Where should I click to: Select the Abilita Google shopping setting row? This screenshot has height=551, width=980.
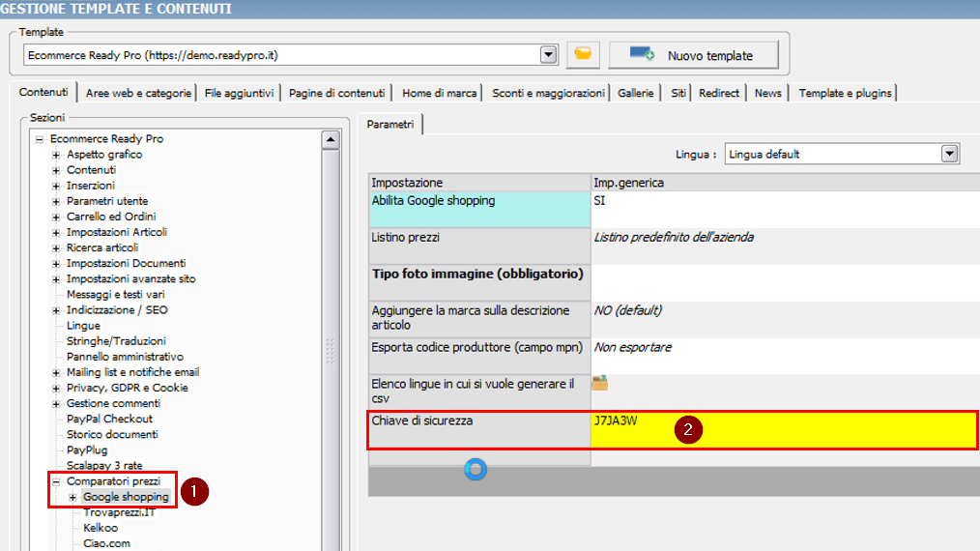479,210
